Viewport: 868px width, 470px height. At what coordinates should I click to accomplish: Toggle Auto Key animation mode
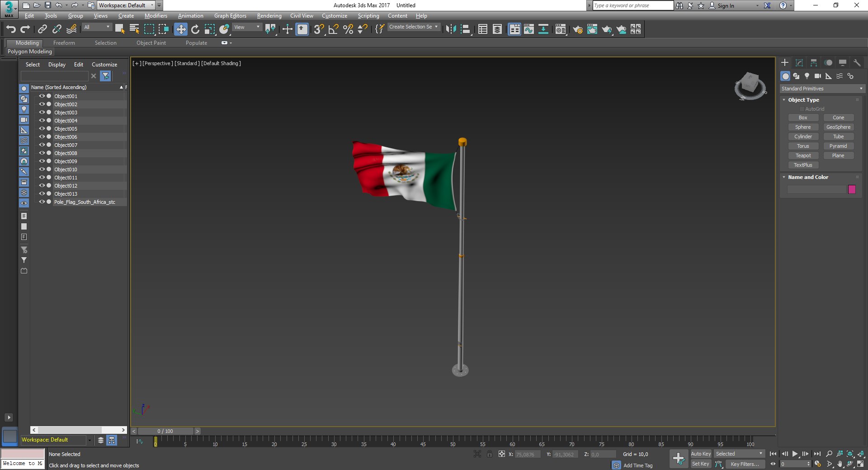click(701, 454)
